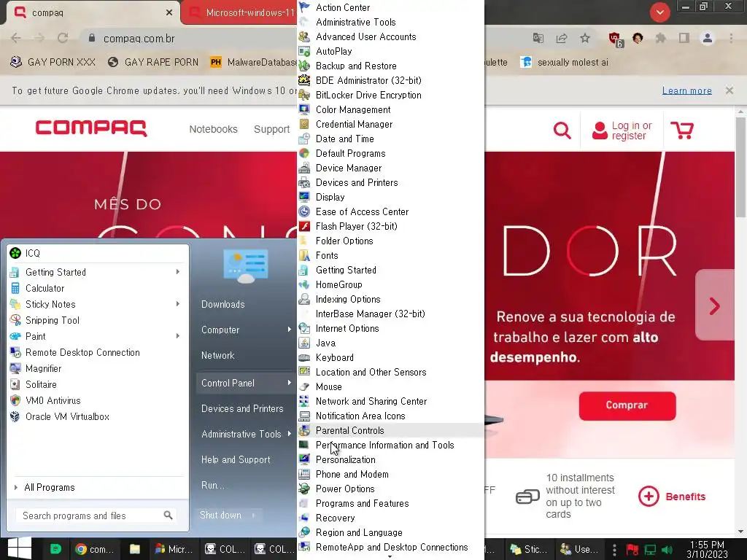
Task: Expand Administrative Tools in Start menu
Action: 289,434
